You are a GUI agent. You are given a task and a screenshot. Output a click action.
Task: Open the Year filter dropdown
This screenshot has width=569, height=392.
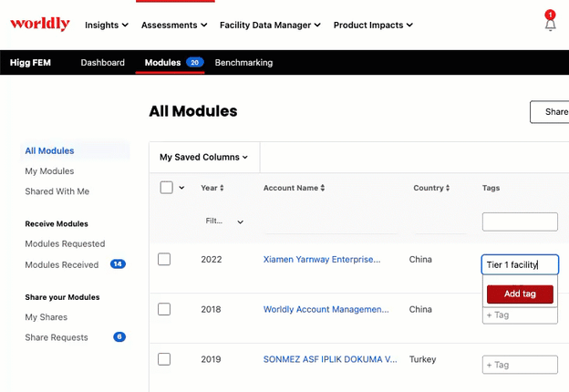click(224, 222)
